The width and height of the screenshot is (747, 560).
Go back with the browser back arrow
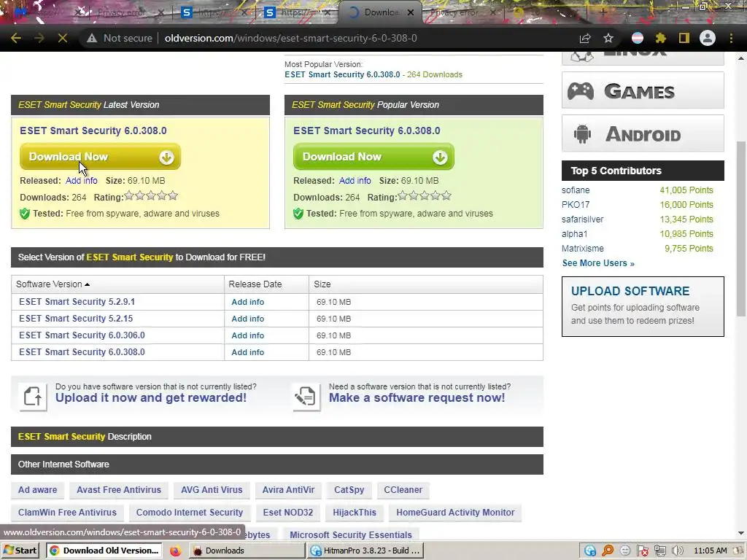coord(16,38)
